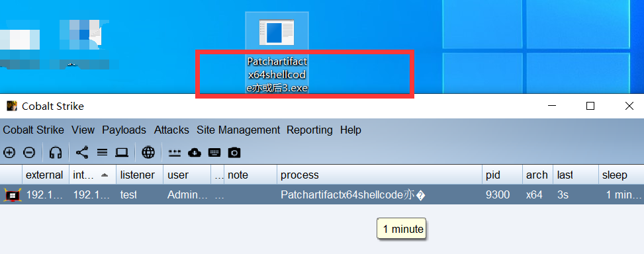Open the new connection plus icon

[x=9, y=153]
